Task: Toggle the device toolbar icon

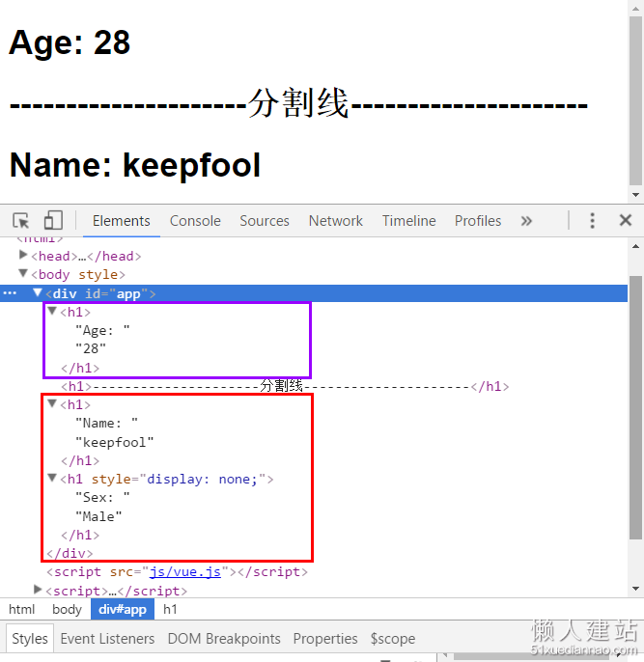Action: point(53,220)
